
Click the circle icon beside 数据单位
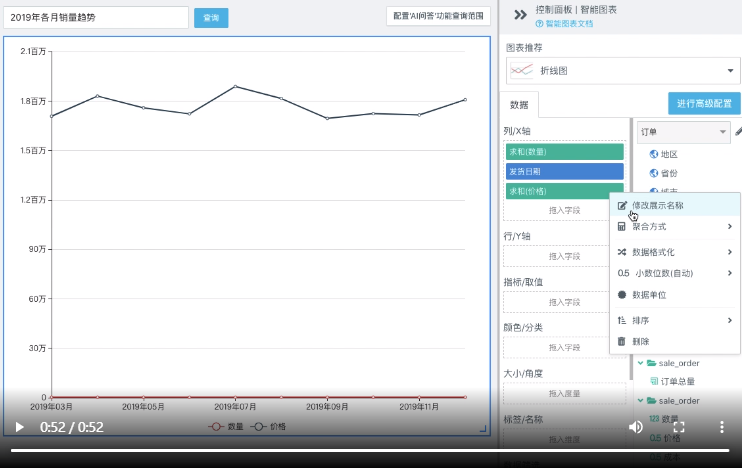622,295
